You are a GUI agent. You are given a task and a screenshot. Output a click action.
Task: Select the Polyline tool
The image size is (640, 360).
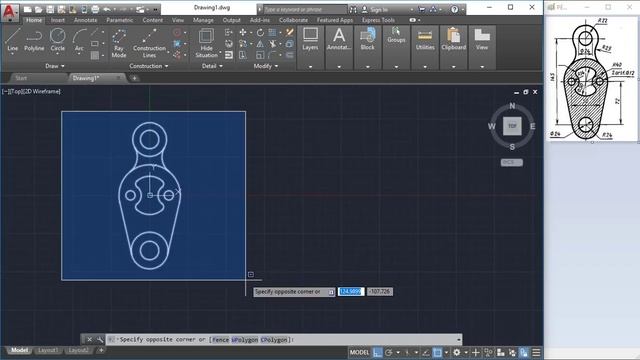point(34,40)
